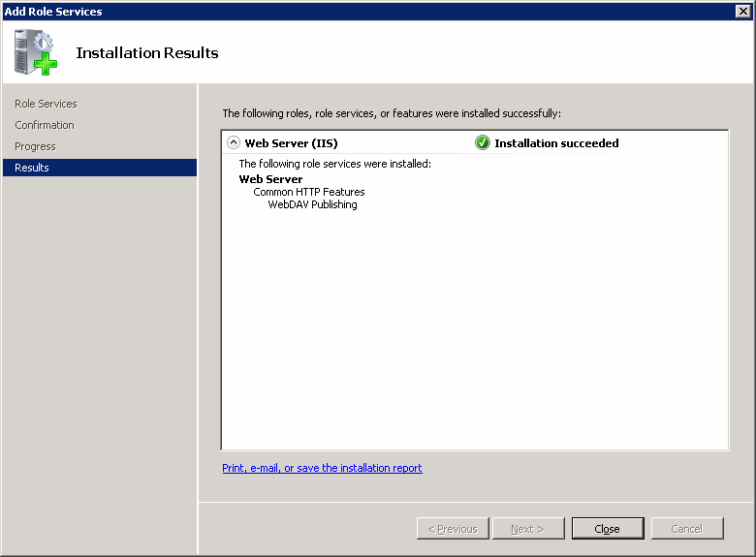Close the dialog with the title bar X
The height and width of the screenshot is (557, 756).
click(x=742, y=11)
